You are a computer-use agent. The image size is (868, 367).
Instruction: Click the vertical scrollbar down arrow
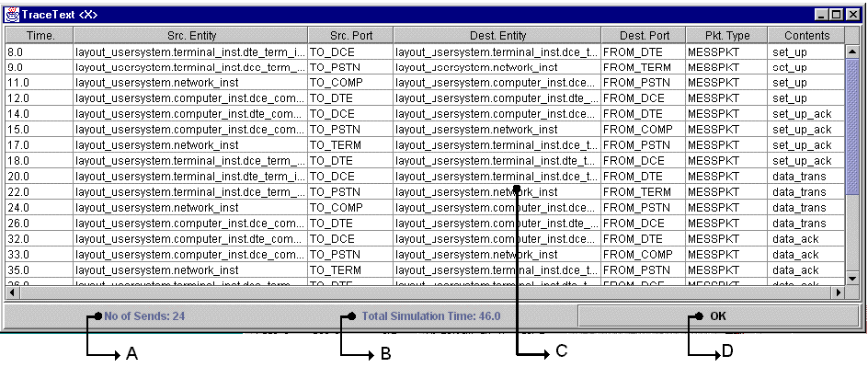coord(851,278)
